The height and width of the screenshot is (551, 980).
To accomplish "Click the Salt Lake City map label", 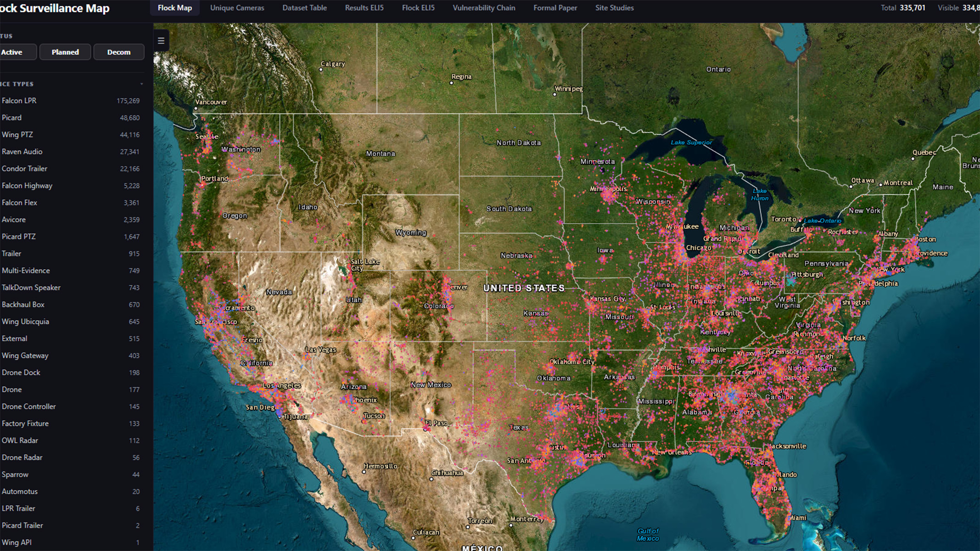I will [364, 265].
